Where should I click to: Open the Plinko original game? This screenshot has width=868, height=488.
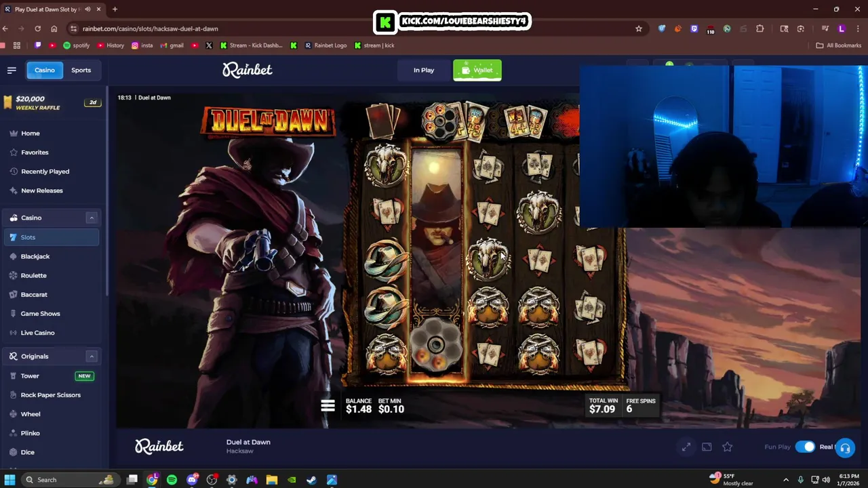[x=30, y=433]
